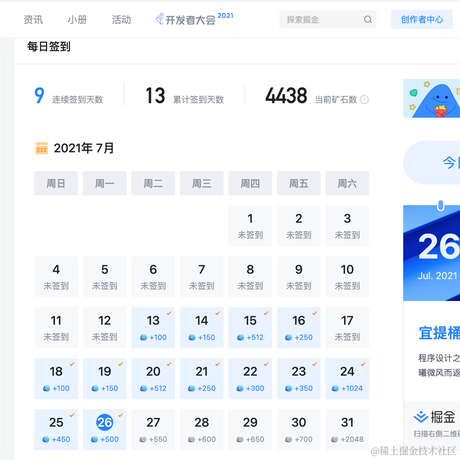Select the 26 Jul. 2021 calendar card
Image resolution: width=460 pixels, height=460 pixels.
pos(432,253)
